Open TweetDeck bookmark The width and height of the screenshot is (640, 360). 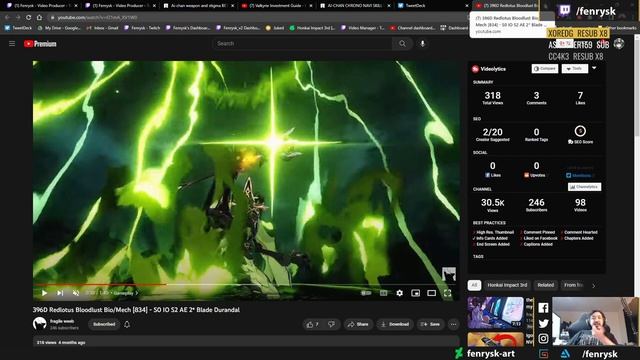[x=18, y=28]
